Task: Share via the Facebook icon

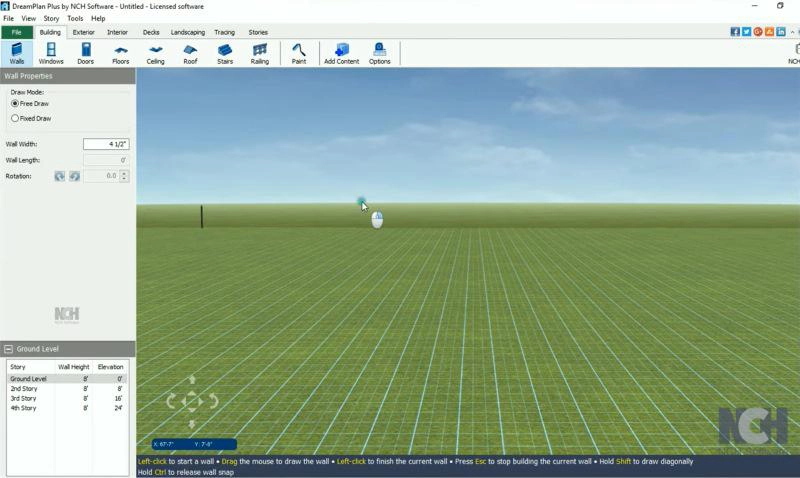Action: pos(735,32)
